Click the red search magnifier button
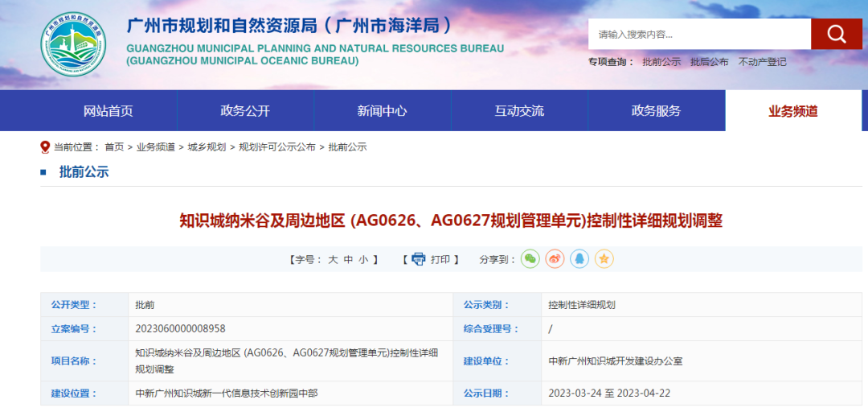 click(x=836, y=34)
